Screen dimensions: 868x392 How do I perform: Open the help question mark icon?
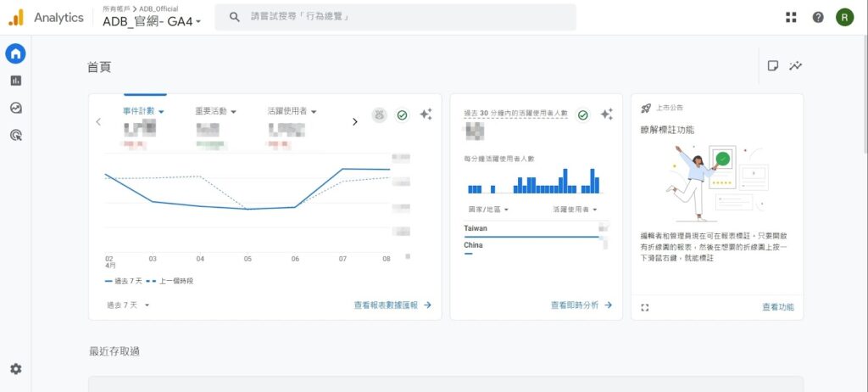click(818, 17)
